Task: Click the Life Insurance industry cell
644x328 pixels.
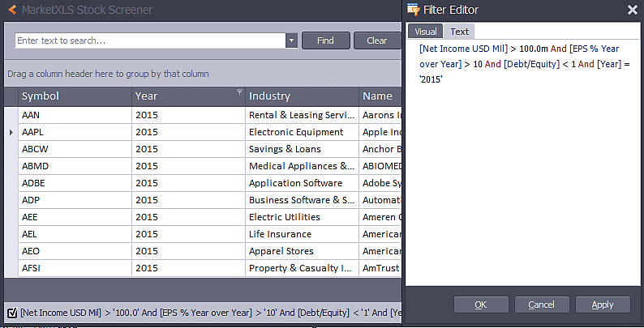Action: click(x=302, y=234)
